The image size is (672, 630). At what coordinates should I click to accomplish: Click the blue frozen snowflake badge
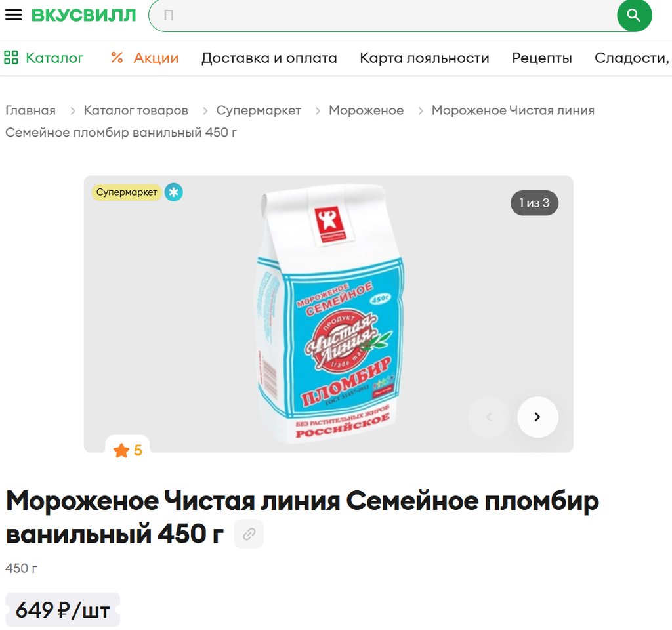pyautogui.click(x=173, y=192)
